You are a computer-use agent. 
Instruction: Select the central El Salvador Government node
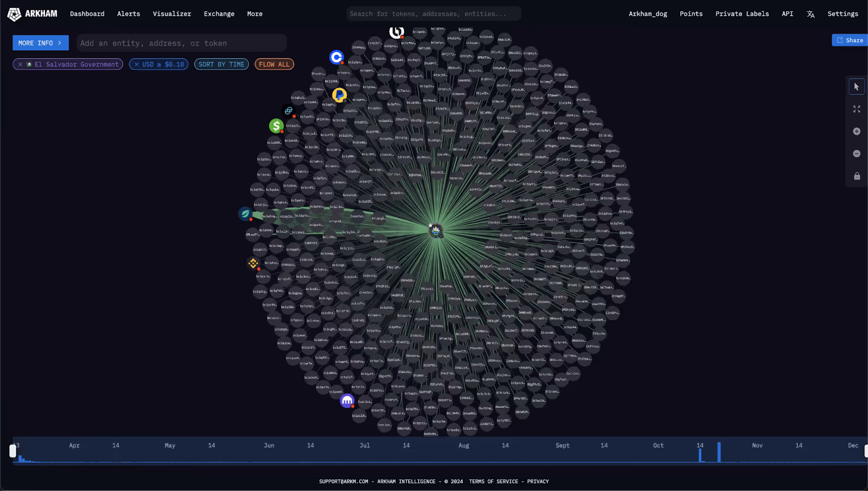click(436, 231)
